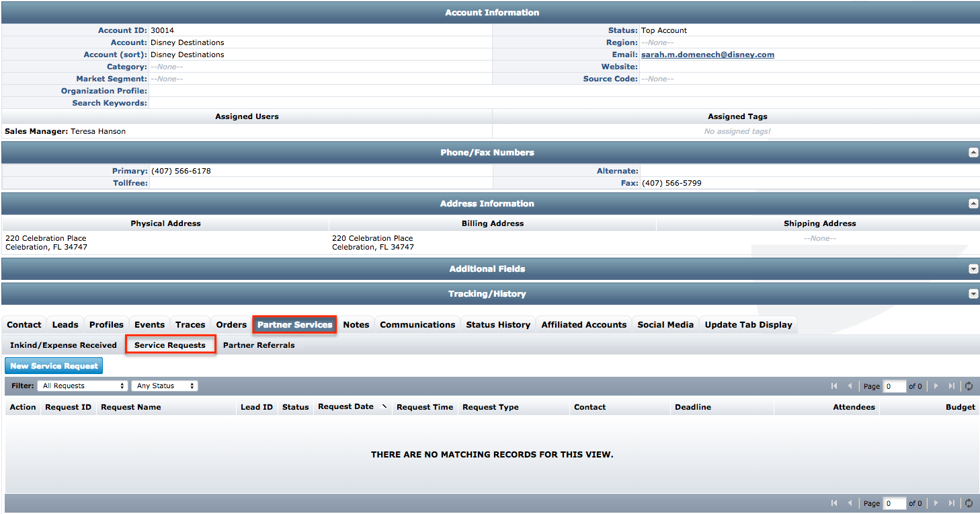This screenshot has height=514, width=980.
Task: Expand the Additional Fields section
Action: [x=973, y=269]
